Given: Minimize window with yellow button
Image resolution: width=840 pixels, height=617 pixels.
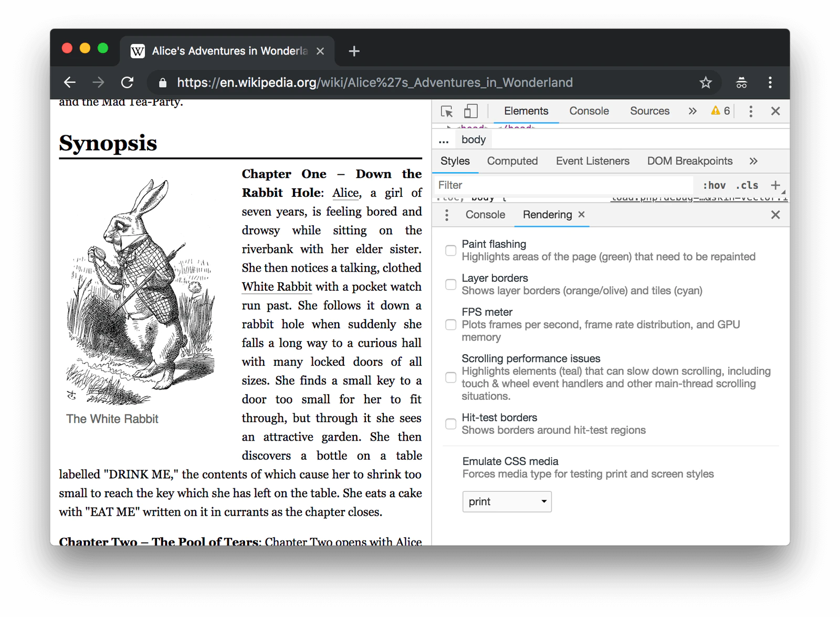Looking at the screenshot, I should point(85,48).
